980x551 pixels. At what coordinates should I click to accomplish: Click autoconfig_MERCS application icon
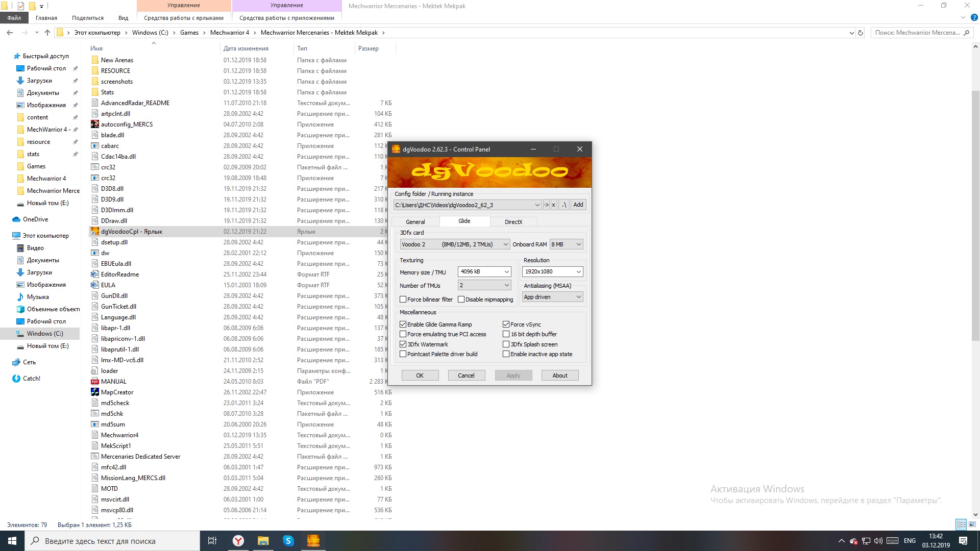[95, 124]
